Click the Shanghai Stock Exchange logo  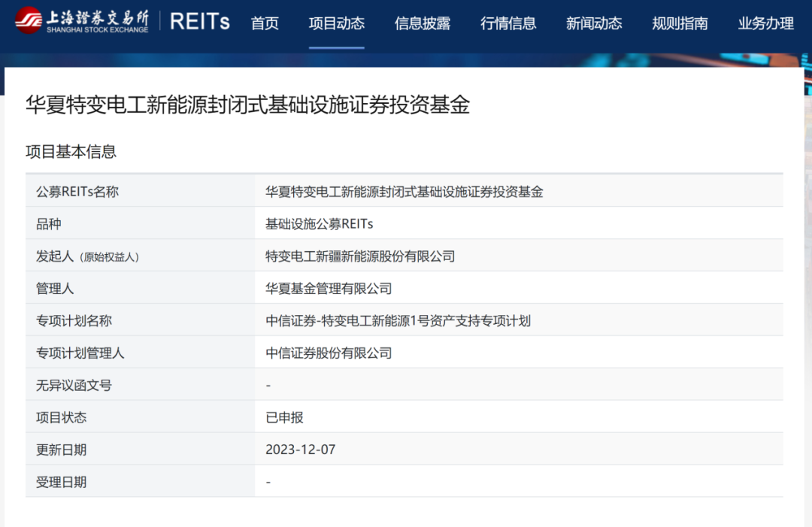82,21
